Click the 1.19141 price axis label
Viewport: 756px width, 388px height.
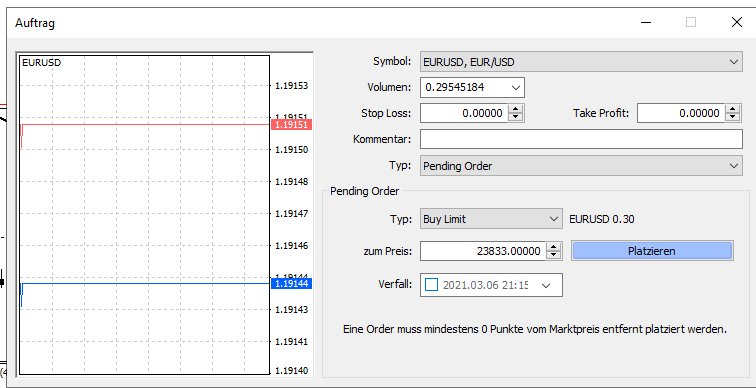tap(291, 341)
